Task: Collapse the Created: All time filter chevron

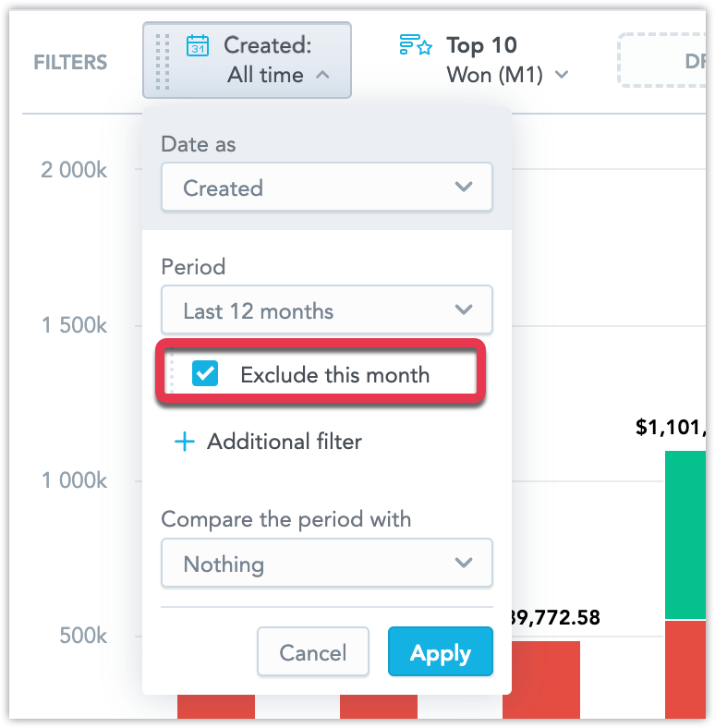Action: pyautogui.click(x=322, y=75)
